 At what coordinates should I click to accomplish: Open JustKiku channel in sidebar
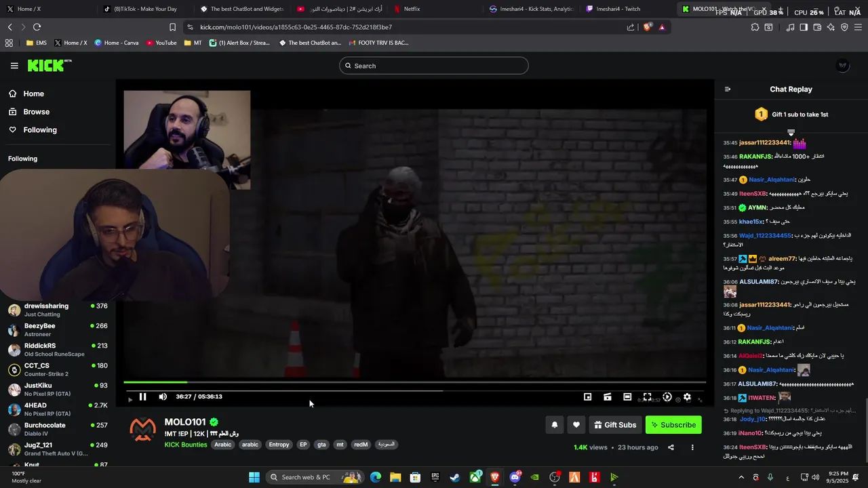click(58, 390)
